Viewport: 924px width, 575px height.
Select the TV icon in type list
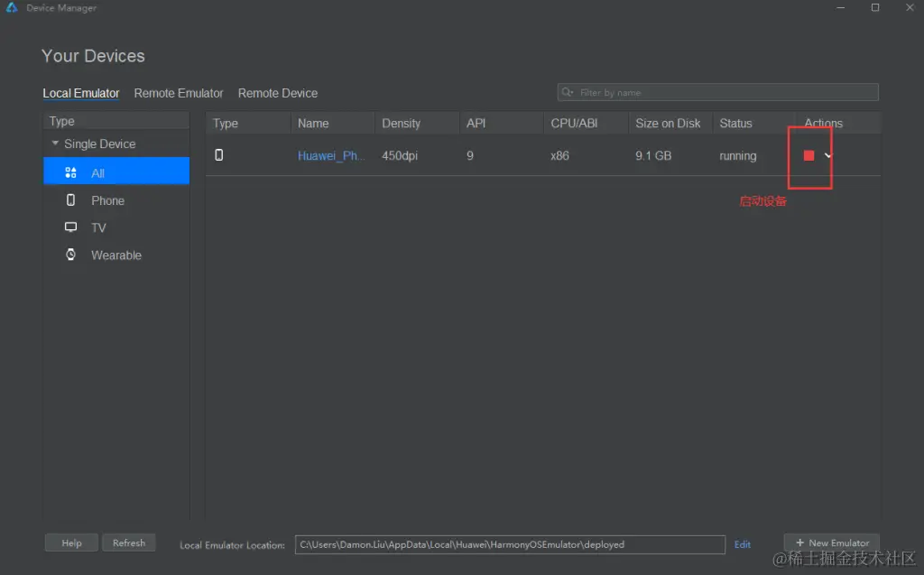[70, 227]
